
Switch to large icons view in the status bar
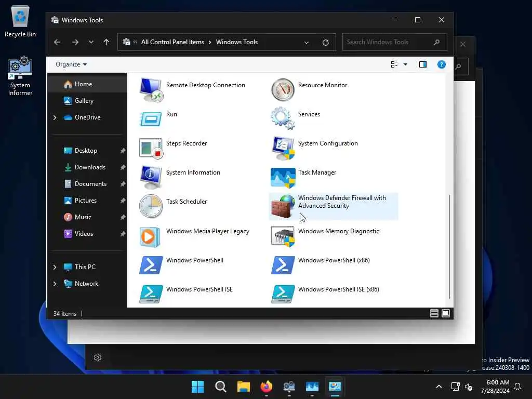[x=446, y=313]
